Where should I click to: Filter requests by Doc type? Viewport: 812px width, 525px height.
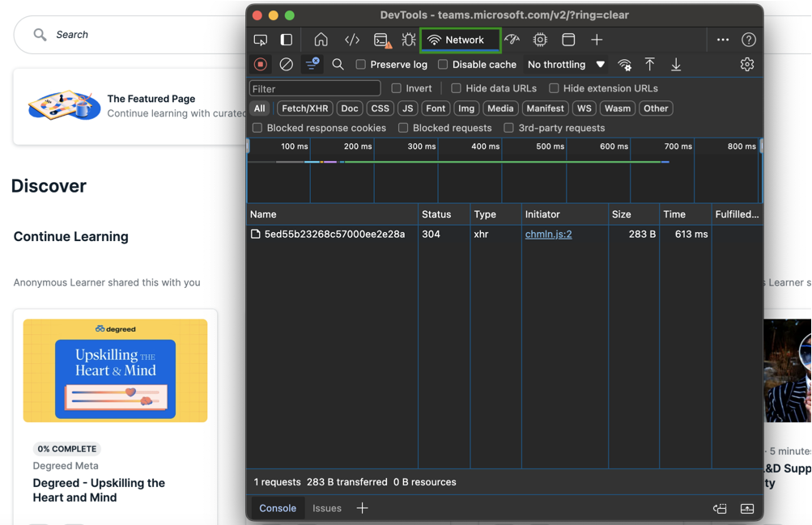(x=350, y=108)
